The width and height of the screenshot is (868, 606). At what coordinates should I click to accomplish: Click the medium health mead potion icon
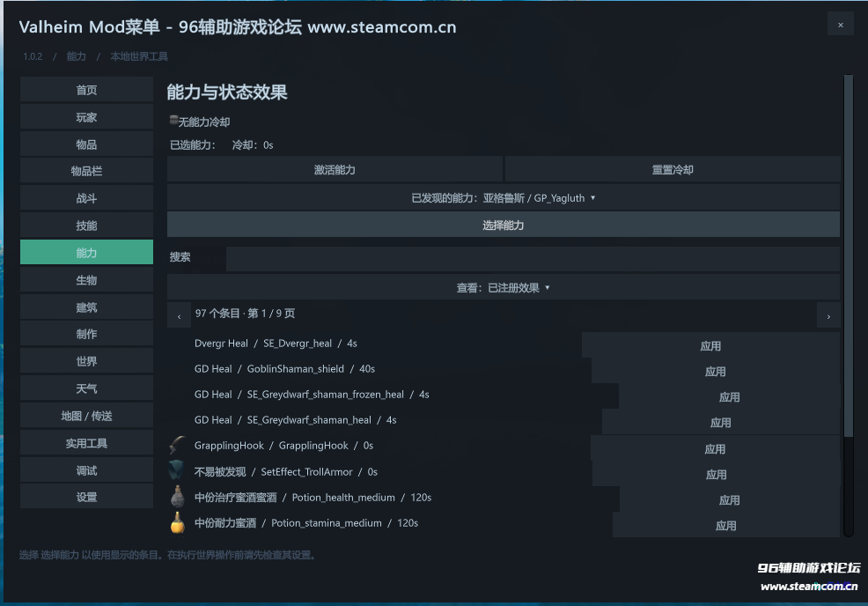click(x=177, y=496)
